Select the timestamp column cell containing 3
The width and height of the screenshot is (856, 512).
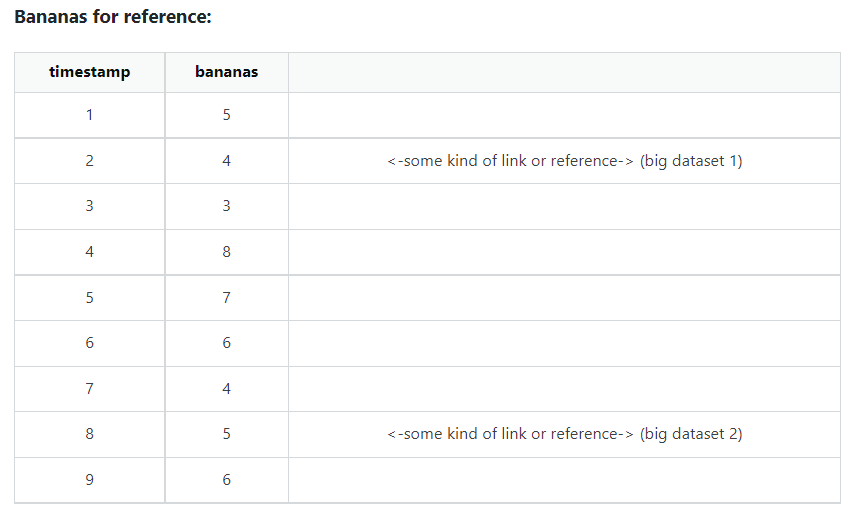(x=89, y=206)
